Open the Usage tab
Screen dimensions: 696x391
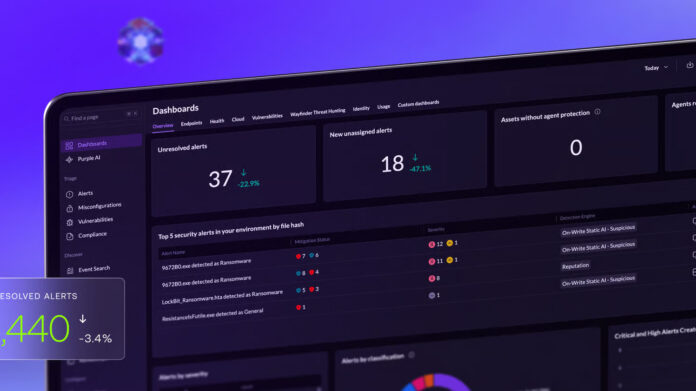click(x=384, y=107)
